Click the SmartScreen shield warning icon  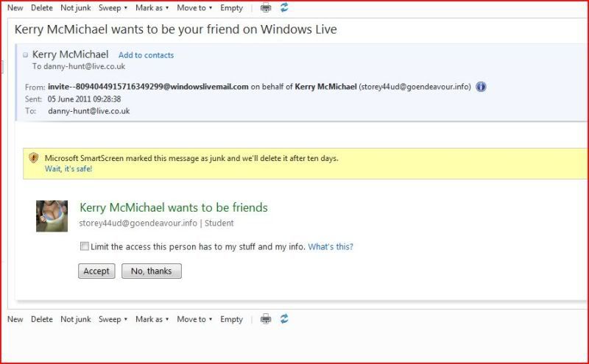(33, 157)
